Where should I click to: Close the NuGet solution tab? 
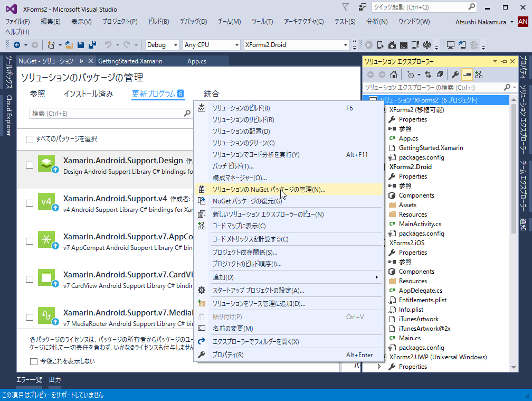pyautogui.click(x=91, y=61)
